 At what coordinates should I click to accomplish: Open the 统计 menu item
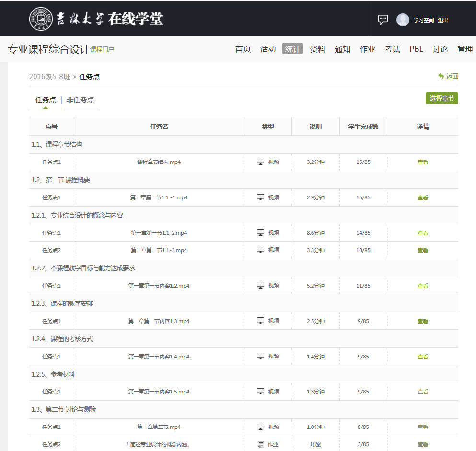coord(292,49)
